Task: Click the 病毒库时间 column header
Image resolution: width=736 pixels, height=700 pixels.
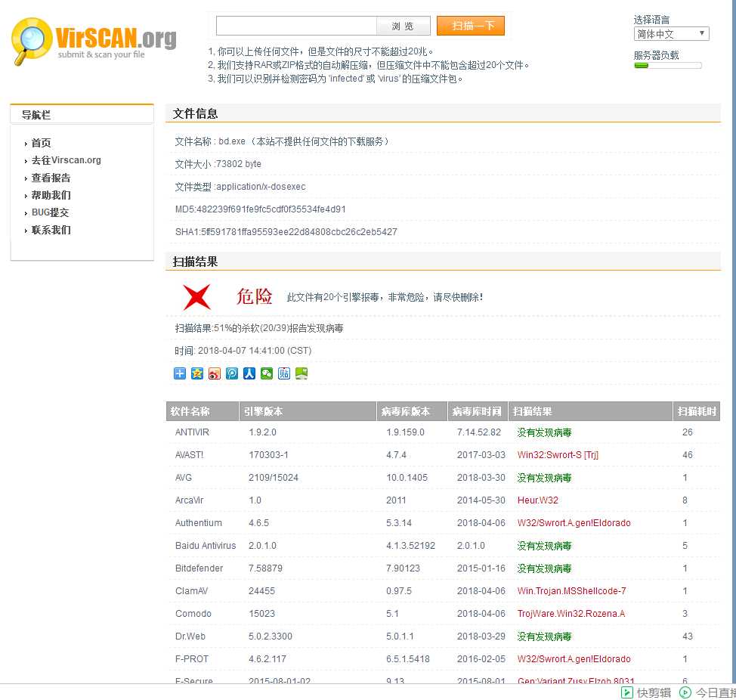Action: (478, 411)
